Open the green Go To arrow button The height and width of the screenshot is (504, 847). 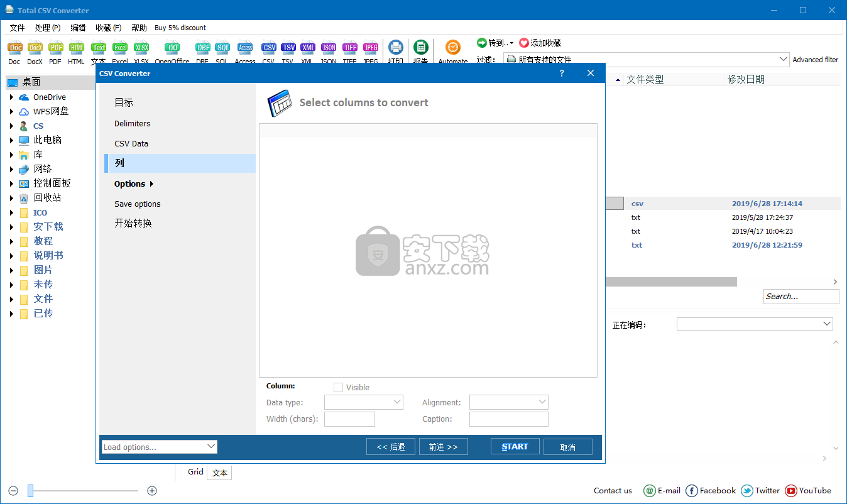[482, 43]
